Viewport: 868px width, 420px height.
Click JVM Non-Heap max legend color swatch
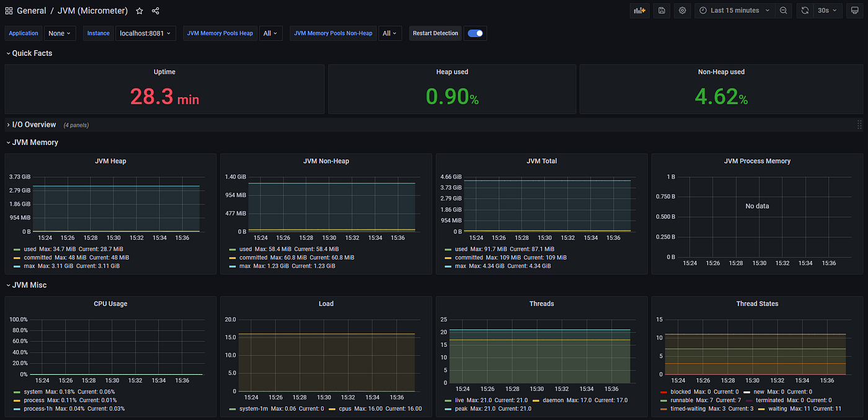pyautogui.click(x=232, y=266)
